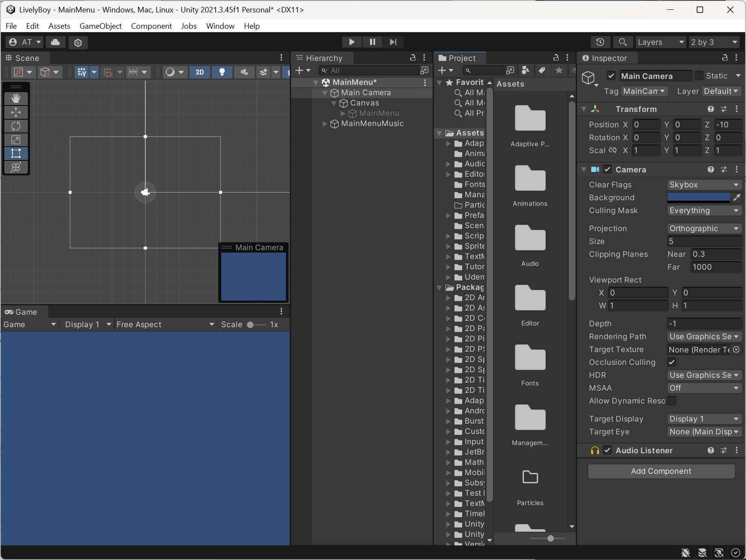Viewport: 746px width, 560px height.
Task: Open the Clear Flags dropdown
Action: (704, 184)
